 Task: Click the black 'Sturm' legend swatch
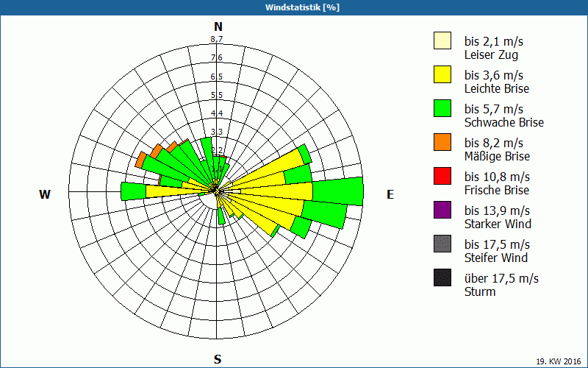coord(442,277)
